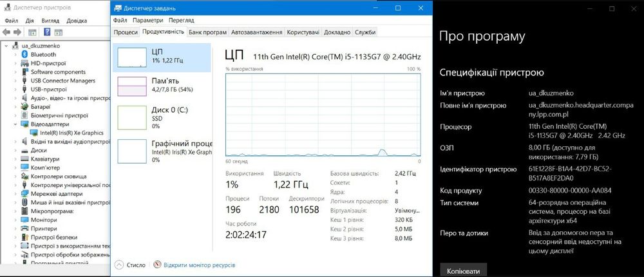644x277 pixels.
Task: Switch to the Користувачі tab
Action: (303, 32)
